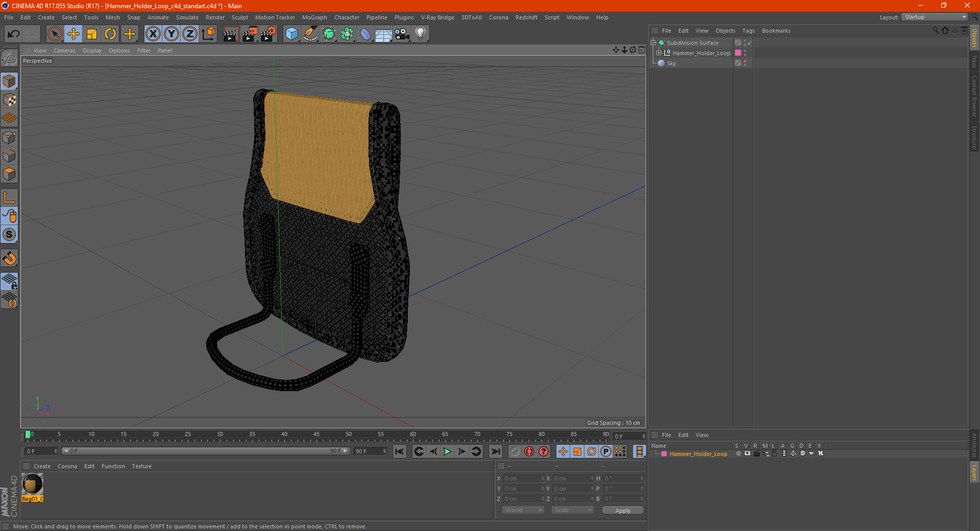Toggle layer solo for Hammer_Holder_Loop

738,453
